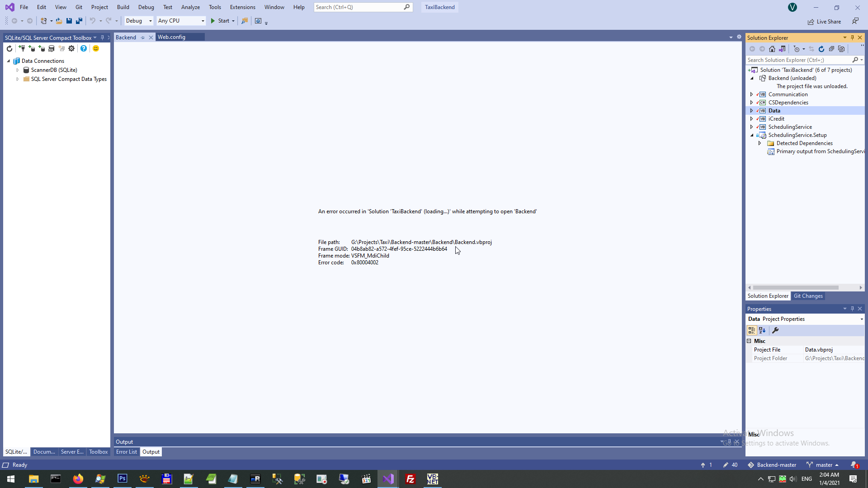Expand the Communication project node
The image size is (868, 488).
752,94
